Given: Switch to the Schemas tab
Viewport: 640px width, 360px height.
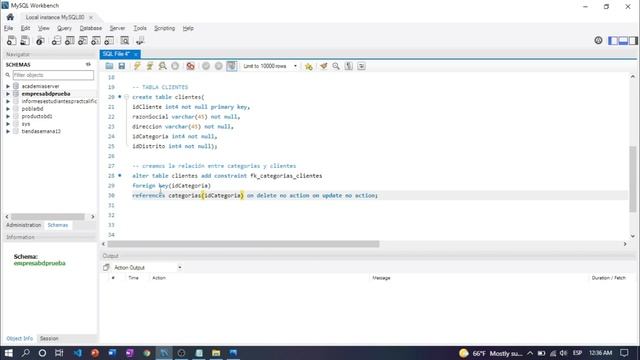Looking at the screenshot, I should point(58,225).
